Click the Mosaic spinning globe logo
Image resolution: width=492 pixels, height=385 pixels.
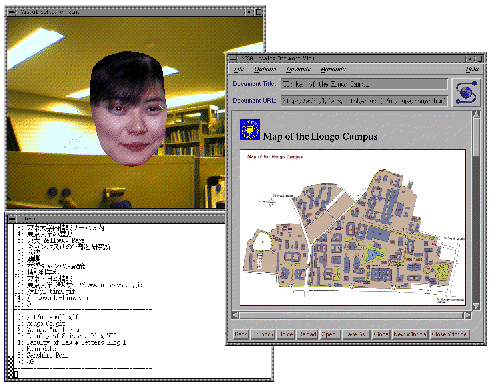[x=467, y=92]
